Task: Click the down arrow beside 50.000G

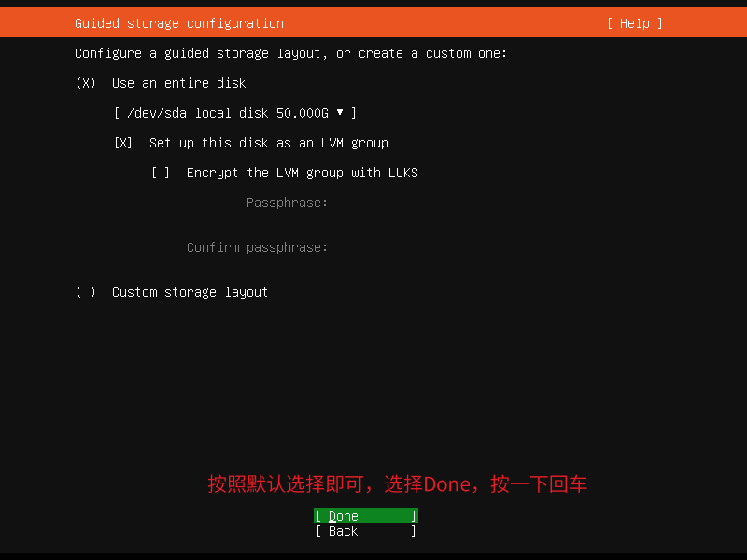Action: pyautogui.click(x=340, y=112)
